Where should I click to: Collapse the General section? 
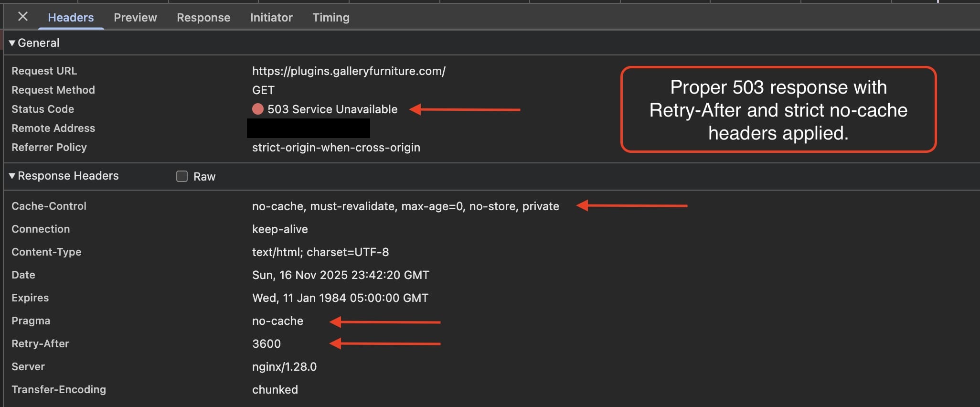12,43
